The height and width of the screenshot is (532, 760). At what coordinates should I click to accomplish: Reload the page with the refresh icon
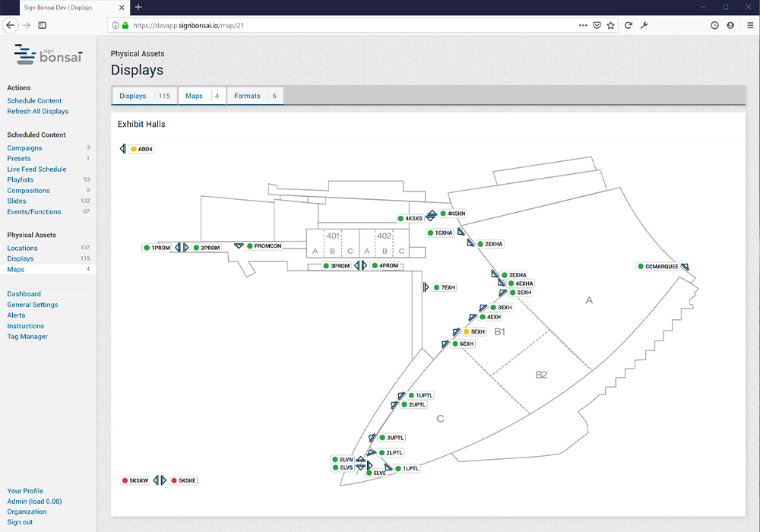click(x=629, y=25)
